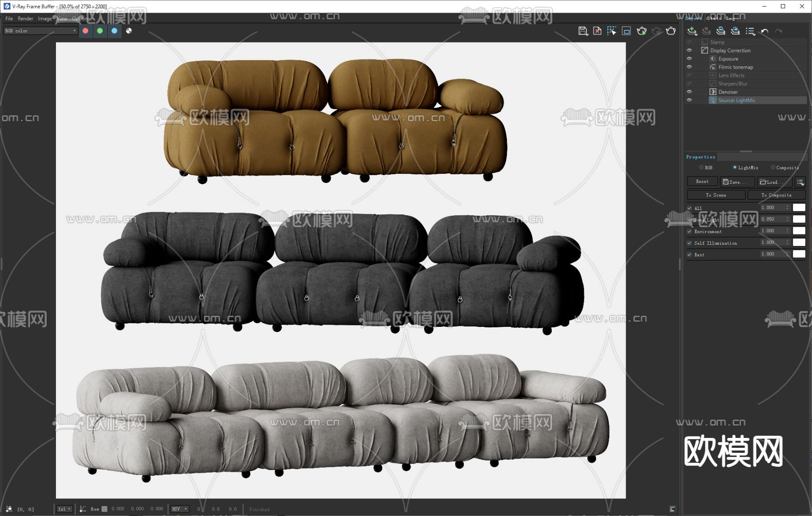812x516 pixels.
Task: Start interactive rendering with the teapot icon
Action: [641, 31]
